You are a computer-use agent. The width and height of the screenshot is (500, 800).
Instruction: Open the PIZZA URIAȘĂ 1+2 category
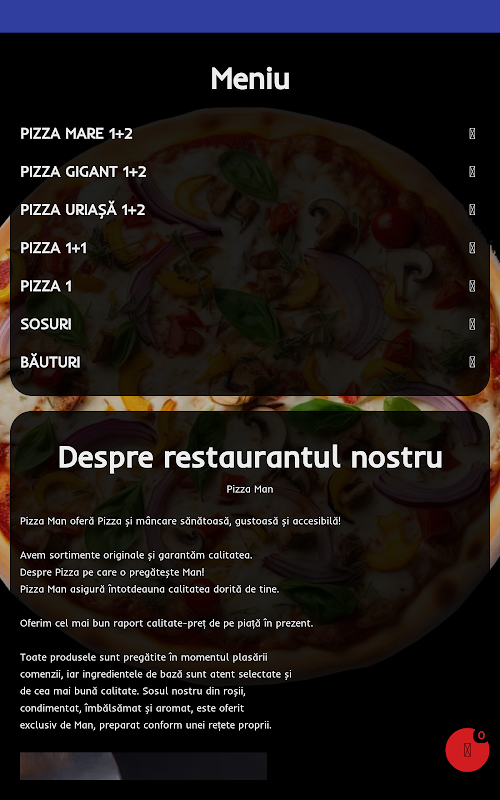click(83, 209)
